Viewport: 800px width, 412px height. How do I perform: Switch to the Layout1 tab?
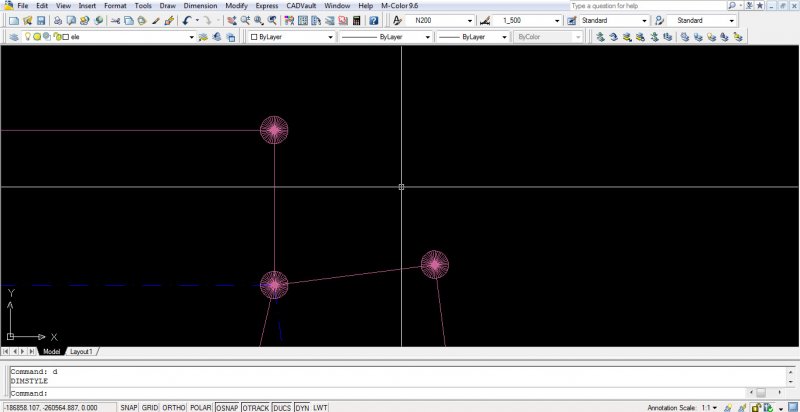pos(81,352)
